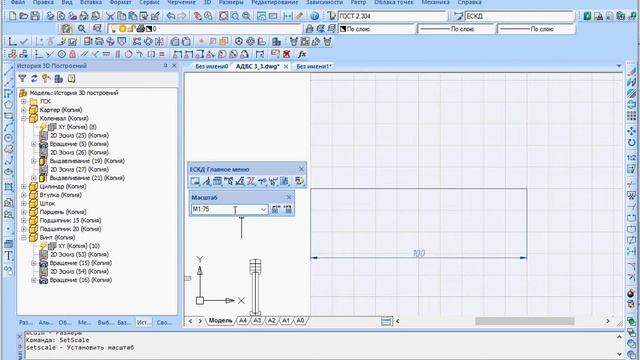
Task: Click the red X icon left of fx
Action: (x=287, y=54)
